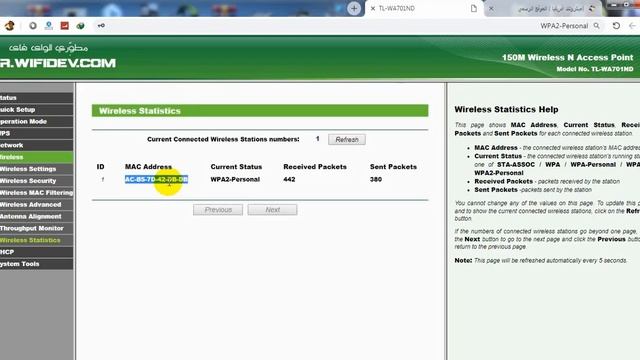Open Wireless Security submenu
The image size is (640, 360).
tap(37, 180)
